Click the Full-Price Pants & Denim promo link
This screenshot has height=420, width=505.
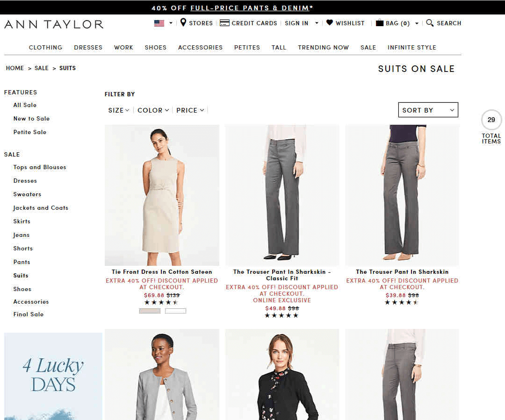[250, 8]
